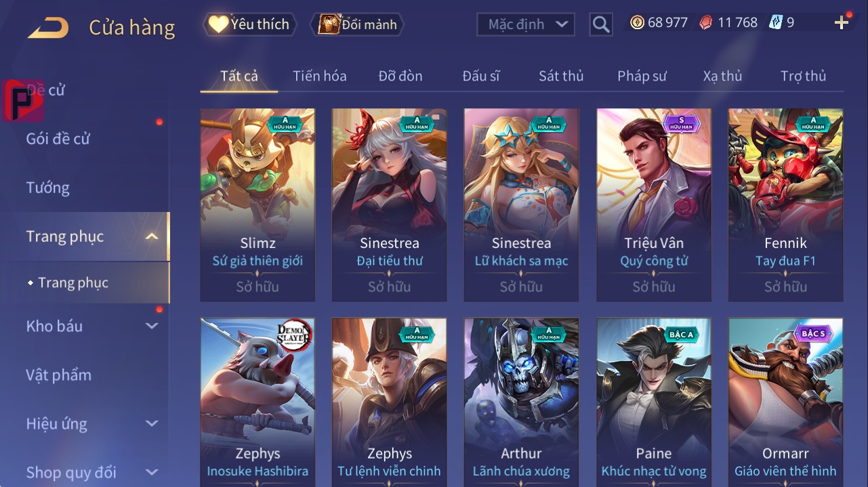
Task: Open Đổi mảnh chest icon
Action: click(x=329, y=24)
